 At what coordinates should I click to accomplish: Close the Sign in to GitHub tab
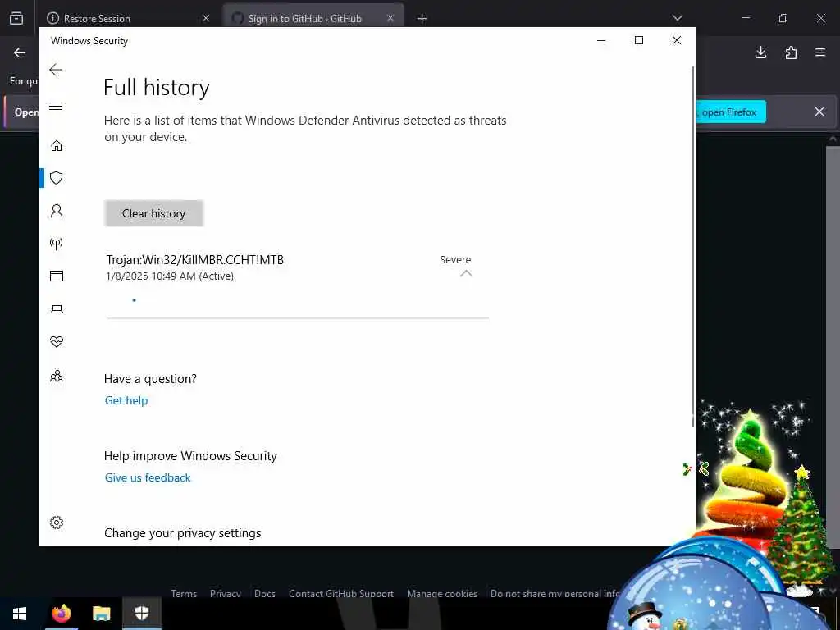click(x=390, y=18)
